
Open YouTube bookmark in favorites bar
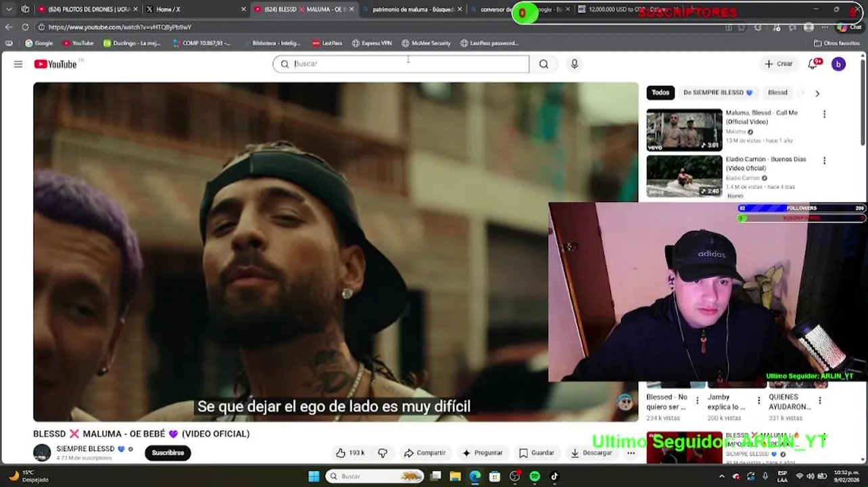[x=78, y=43]
